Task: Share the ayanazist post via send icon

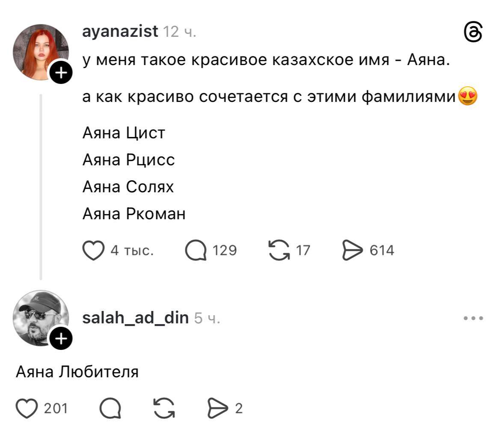Action: coord(352,250)
